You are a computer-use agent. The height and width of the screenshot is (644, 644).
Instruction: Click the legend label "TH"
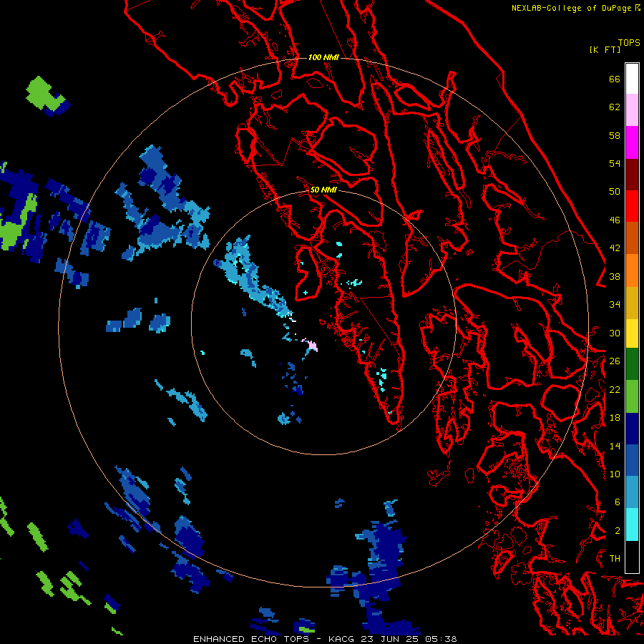(x=615, y=559)
